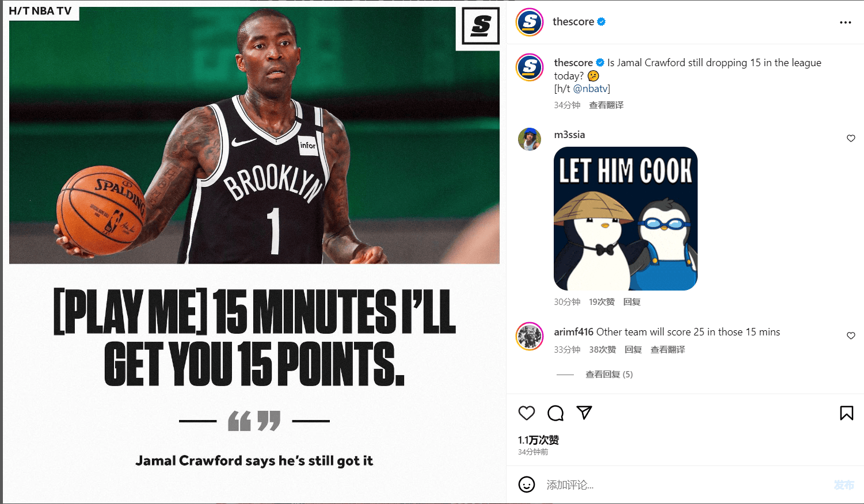Share the post via the paper plane icon
864x504 pixels.
click(584, 413)
